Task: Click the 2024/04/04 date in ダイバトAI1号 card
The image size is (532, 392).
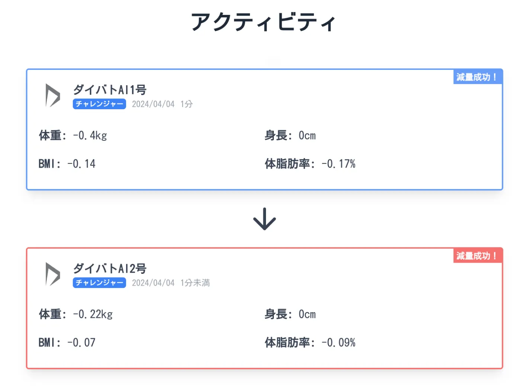Action: coord(153,104)
